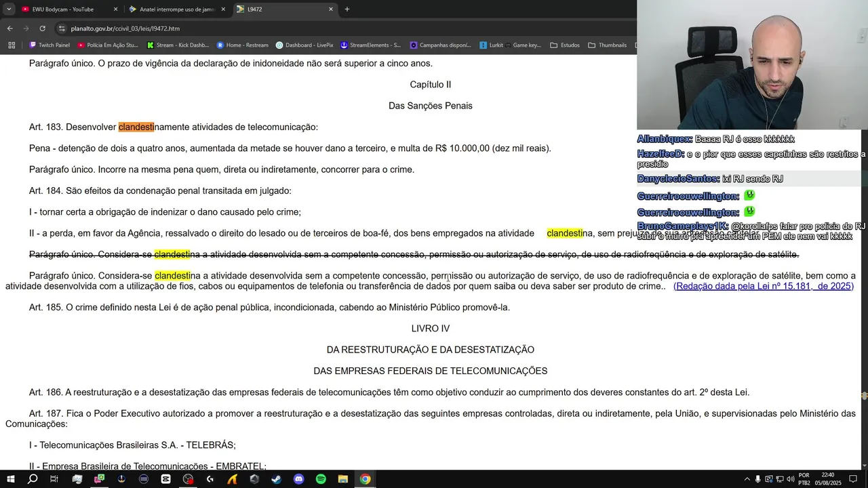Reload the planalto.gov.br page
The height and width of the screenshot is (488, 868).
coord(42,28)
